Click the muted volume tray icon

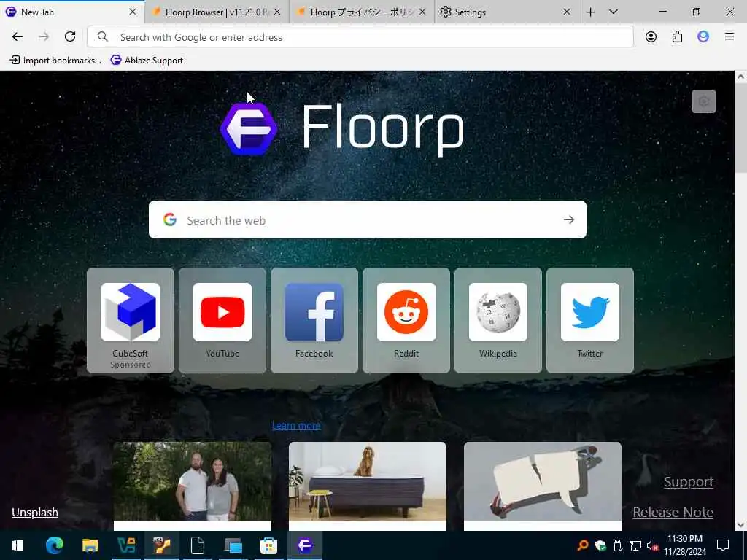point(652,545)
